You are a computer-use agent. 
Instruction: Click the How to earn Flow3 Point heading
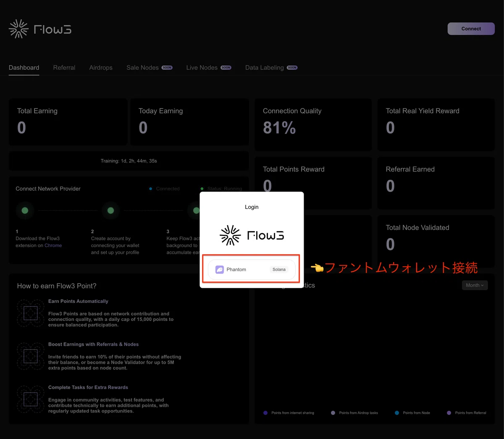tap(57, 286)
